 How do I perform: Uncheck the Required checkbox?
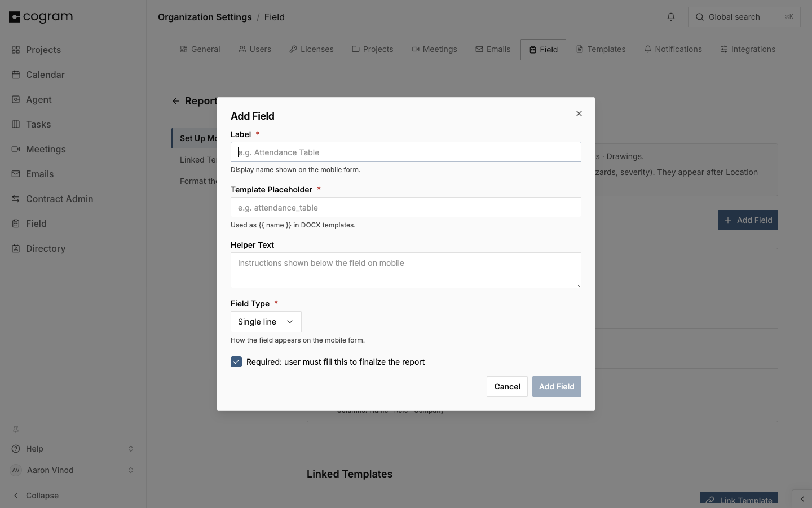click(236, 362)
